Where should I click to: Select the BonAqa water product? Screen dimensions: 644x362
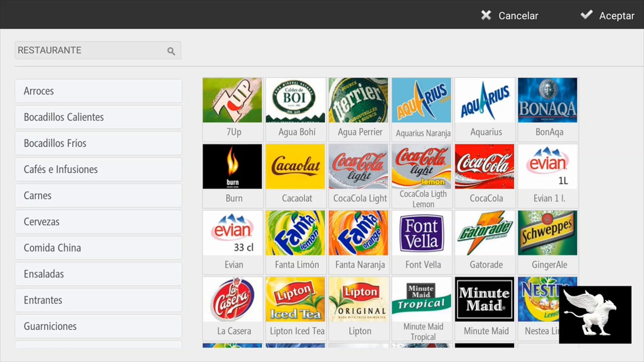click(x=548, y=109)
